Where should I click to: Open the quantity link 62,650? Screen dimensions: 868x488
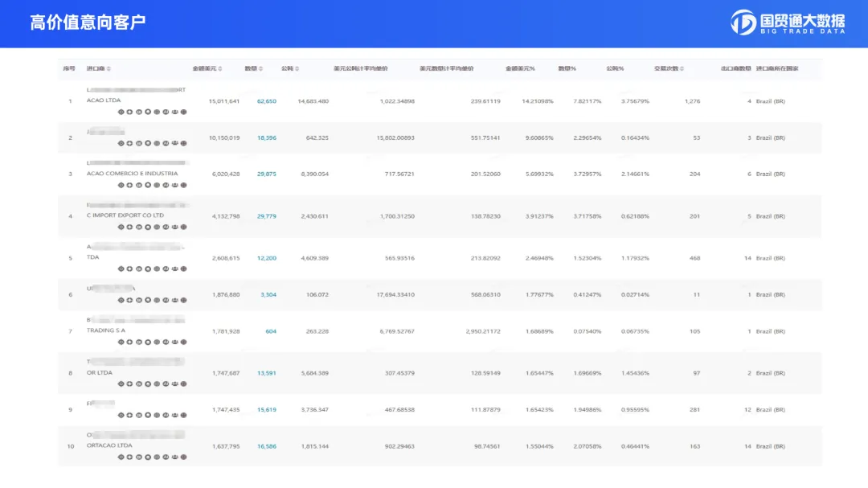(x=266, y=101)
